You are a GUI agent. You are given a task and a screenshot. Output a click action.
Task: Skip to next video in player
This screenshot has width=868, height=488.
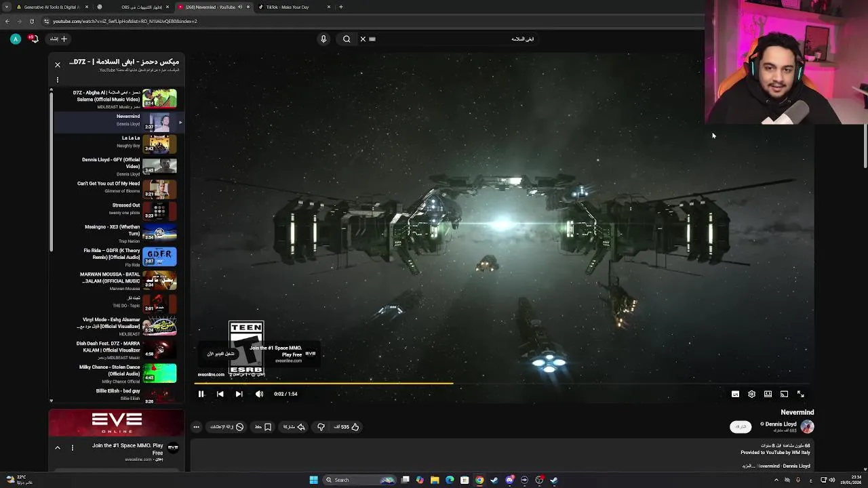pos(239,394)
